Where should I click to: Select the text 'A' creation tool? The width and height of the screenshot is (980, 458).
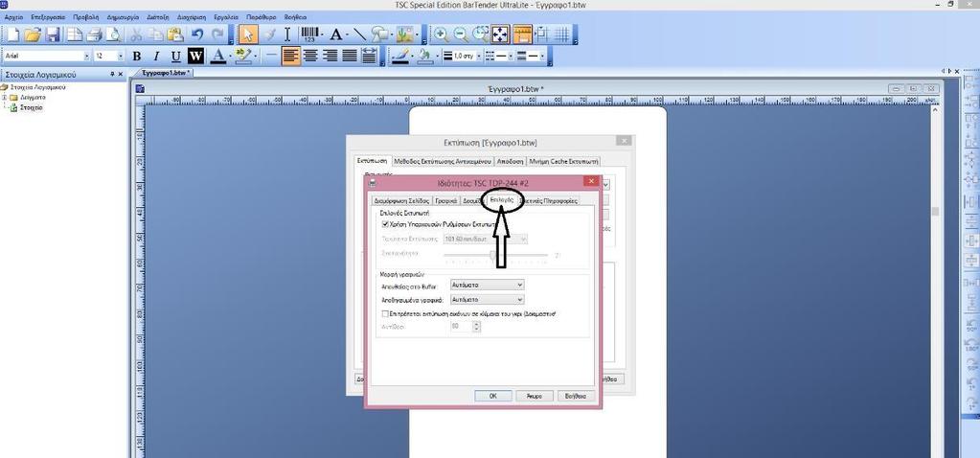click(x=335, y=35)
